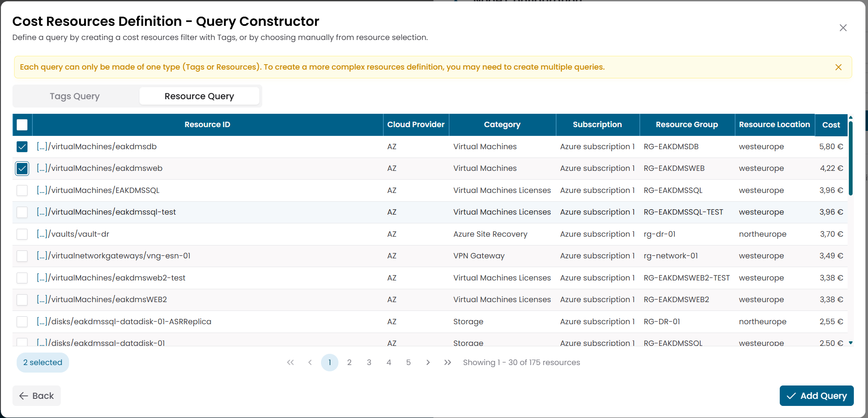868x418 pixels.
Task: Select the Resource Query tab
Action: coord(199,96)
